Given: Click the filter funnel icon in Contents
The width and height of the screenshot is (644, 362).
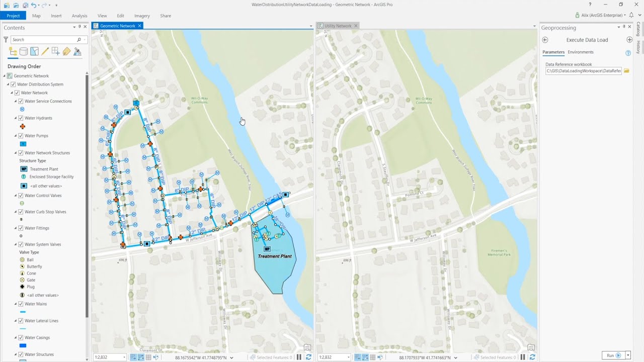Looking at the screenshot, I should tap(6, 39).
